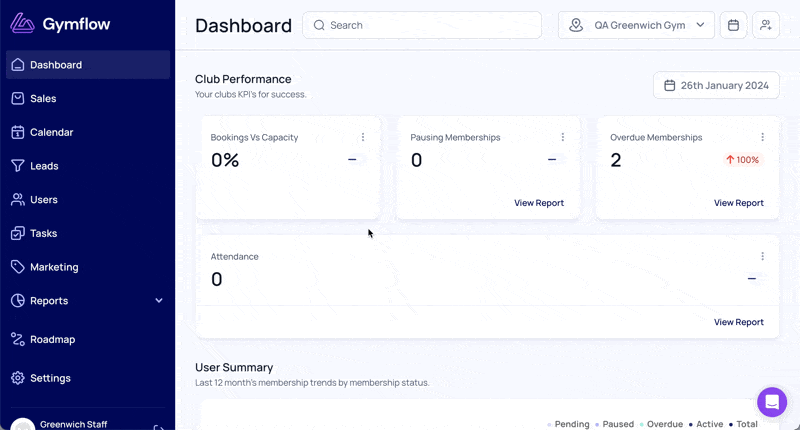Open Overdue Memberships three-dot menu
800x430 pixels.
point(762,137)
